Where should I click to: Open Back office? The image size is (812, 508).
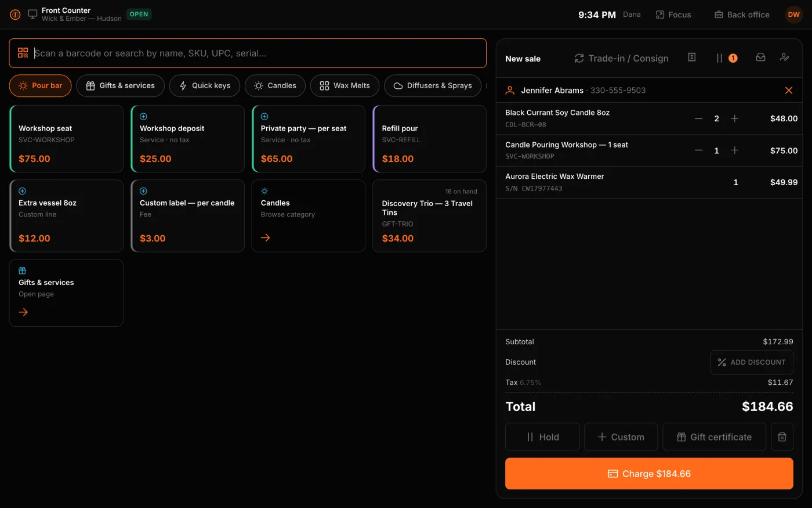click(x=742, y=15)
